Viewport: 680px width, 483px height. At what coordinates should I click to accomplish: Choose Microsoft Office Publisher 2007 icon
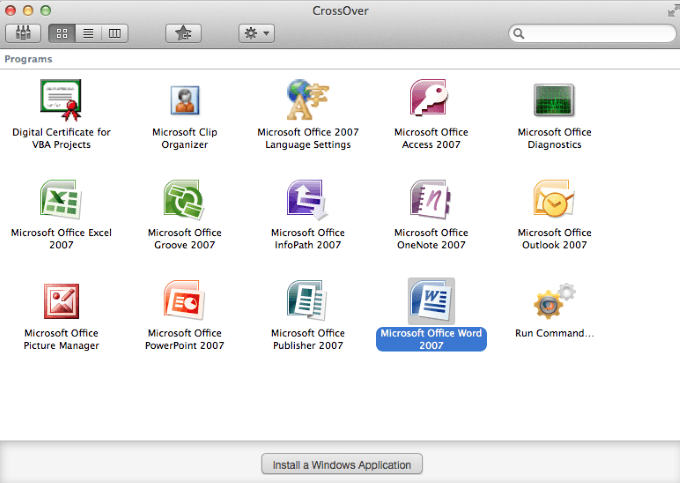coord(307,300)
